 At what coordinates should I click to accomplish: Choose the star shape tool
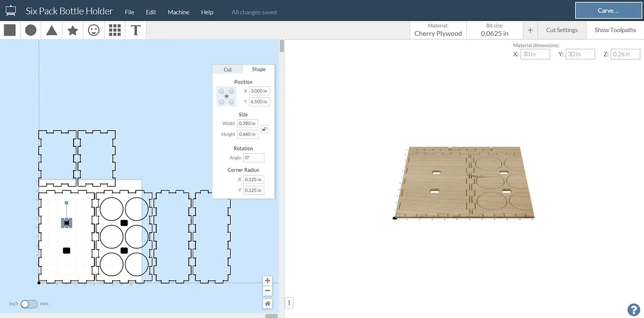pyautogui.click(x=72, y=30)
